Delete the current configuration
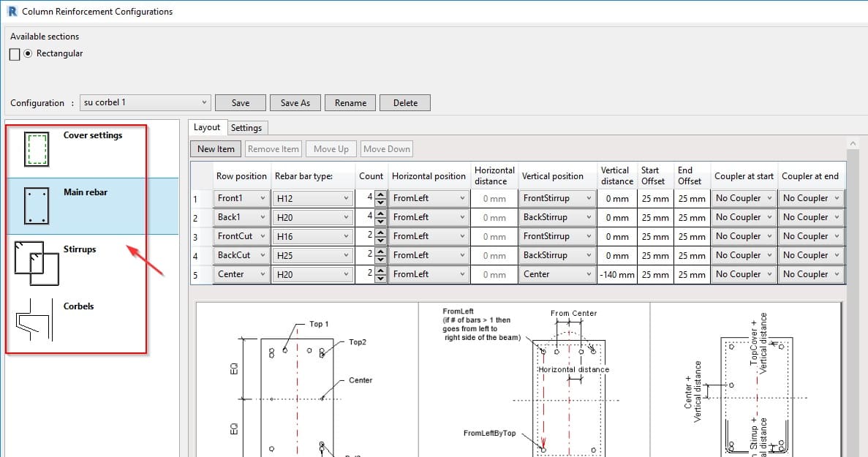Viewport: 868px width, 457px height. pyautogui.click(x=405, y=103)
